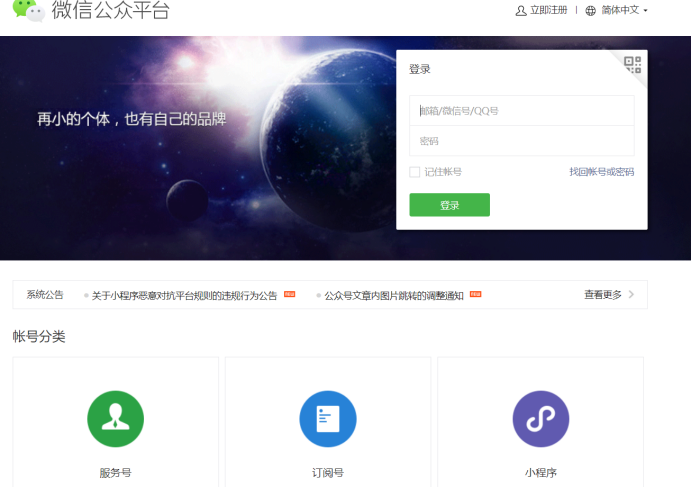The image size is (691, 487).
Task: Click 查看更多 to view more announcements
Action: click(x=602, y=295)
